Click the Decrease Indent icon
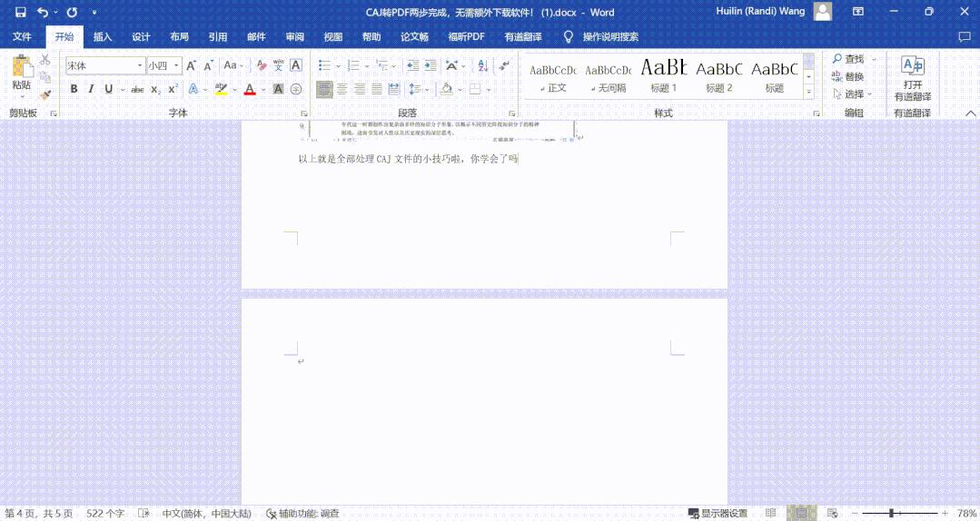The image size is (980, 521). [x=412, y=65]
